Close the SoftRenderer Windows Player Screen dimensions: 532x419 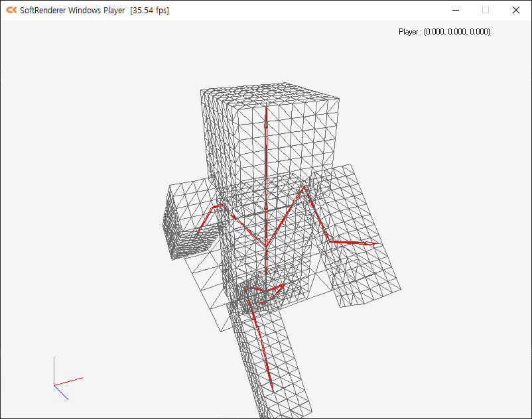(x=516, y=10)
